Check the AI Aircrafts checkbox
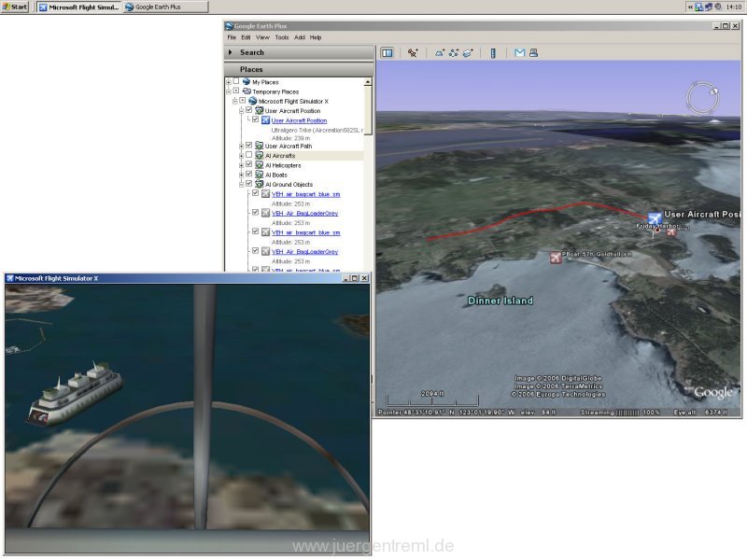The image size is (747, 560). [248, 155]
